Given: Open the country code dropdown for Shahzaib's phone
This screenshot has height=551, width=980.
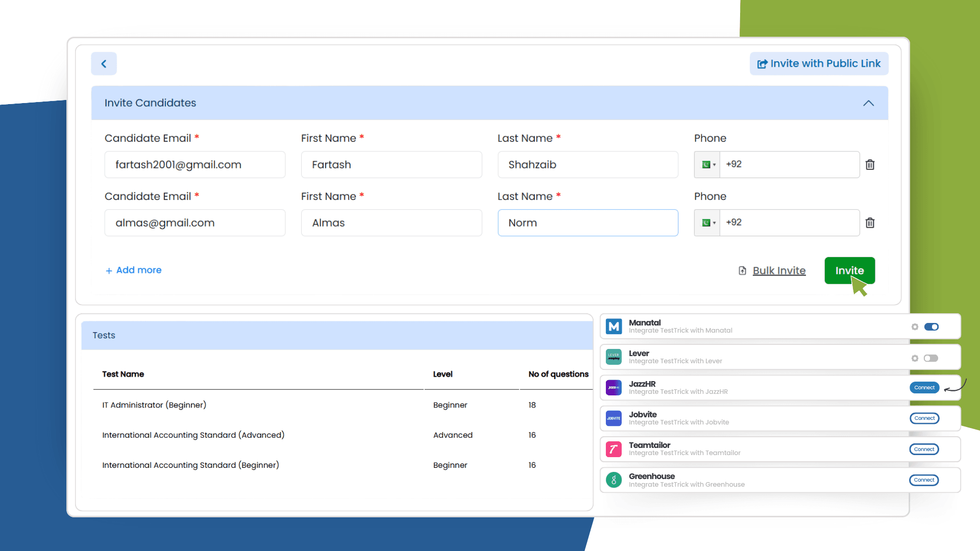Looking at the screenshot, I should pyautogui.click(x=707, y=164).
